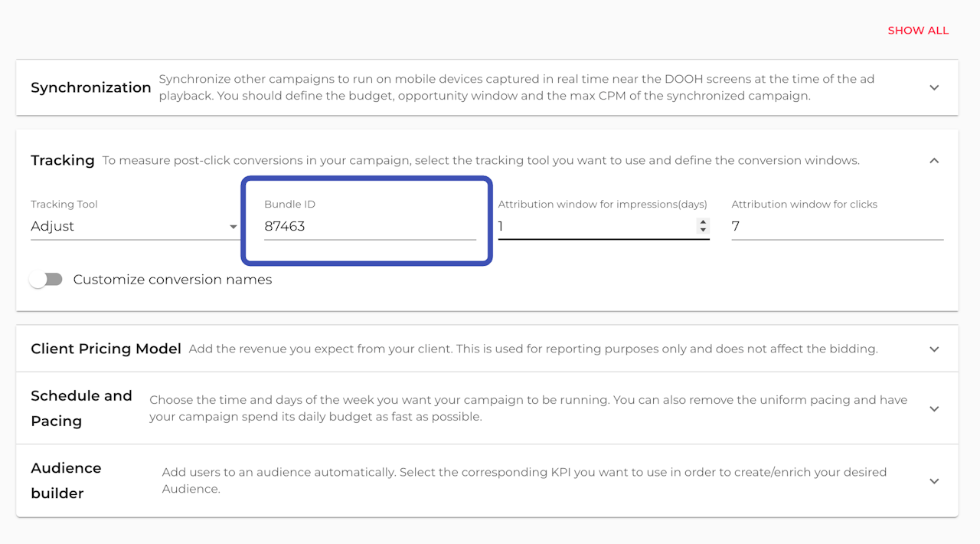Click the Audience builder section title
The image size is (980, 544).
click(66, 480)
